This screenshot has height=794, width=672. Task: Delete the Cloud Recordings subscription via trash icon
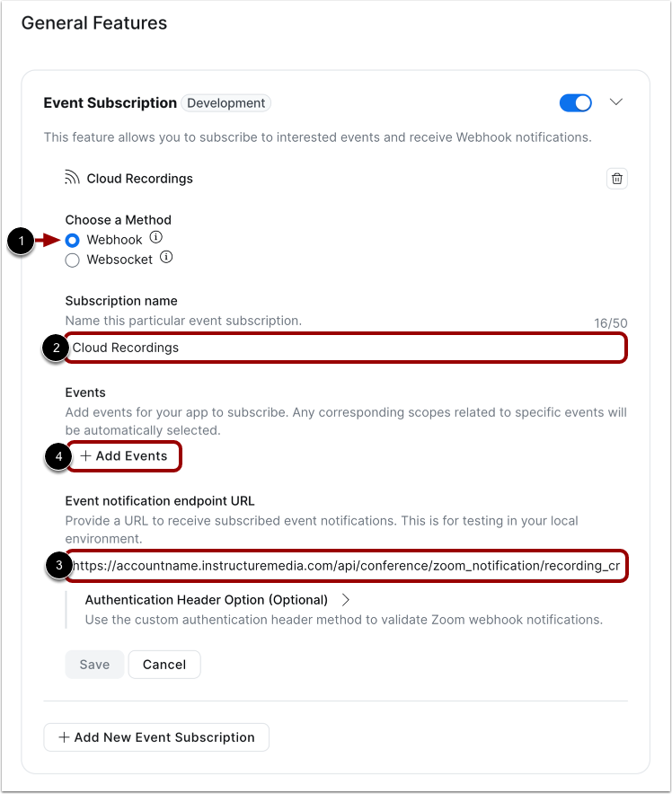tap(616, 178)
